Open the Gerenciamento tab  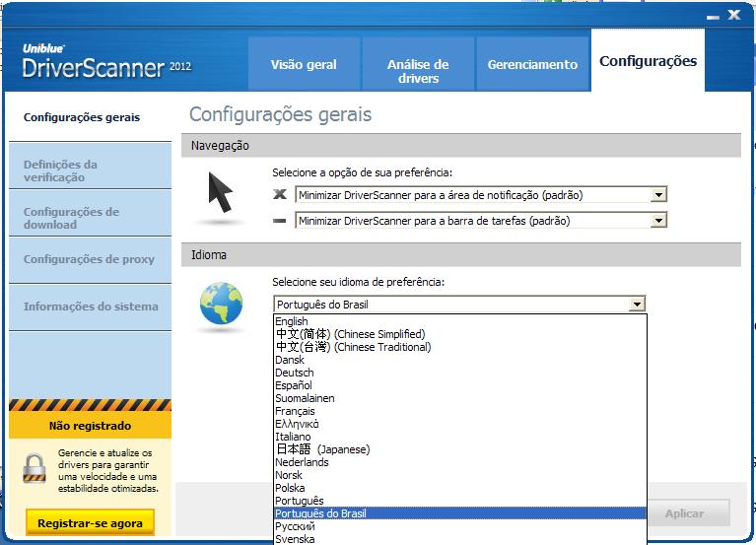pos(532,65)
